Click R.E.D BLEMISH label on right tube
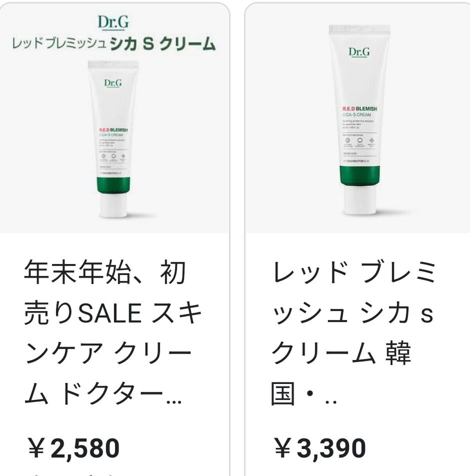Screen dimensions: 470x476 pyautogui.click(x=360, y=109)
